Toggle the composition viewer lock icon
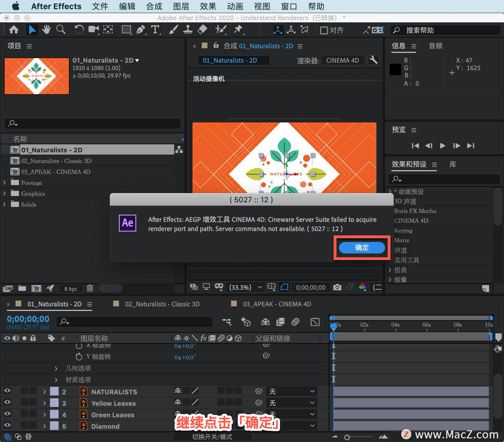 [216, 45]
